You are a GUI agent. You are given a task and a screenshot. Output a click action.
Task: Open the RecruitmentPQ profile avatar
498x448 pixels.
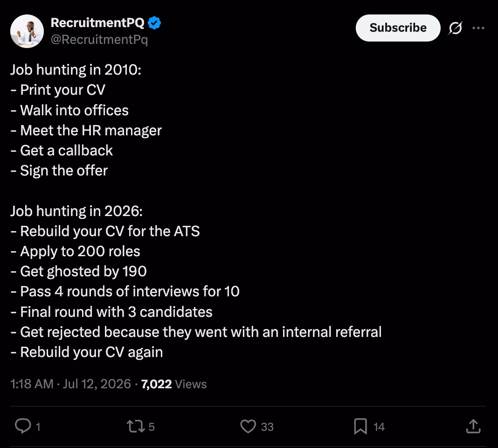click(27, 31)
